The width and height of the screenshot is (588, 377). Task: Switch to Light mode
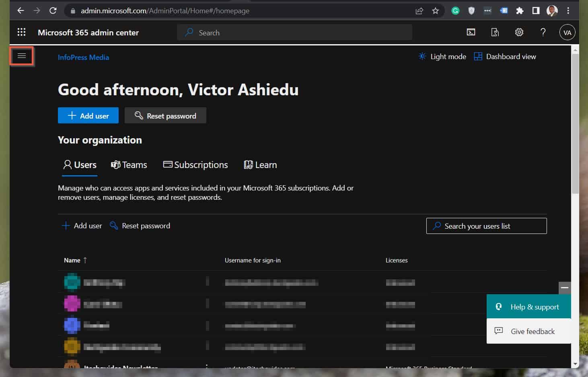click(x=442, y=57)
